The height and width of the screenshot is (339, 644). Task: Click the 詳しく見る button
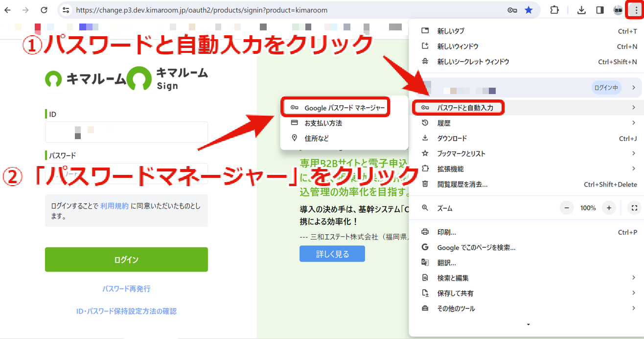[x=332, y=254]
